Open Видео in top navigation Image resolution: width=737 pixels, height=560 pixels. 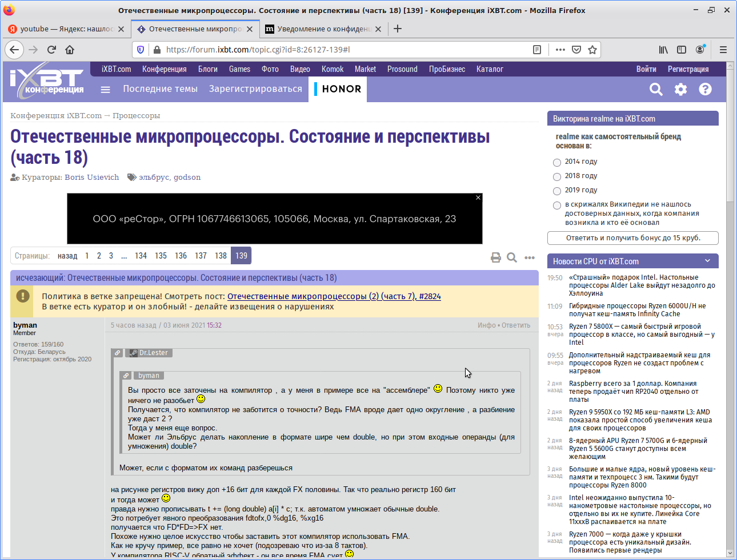(300, 69)
